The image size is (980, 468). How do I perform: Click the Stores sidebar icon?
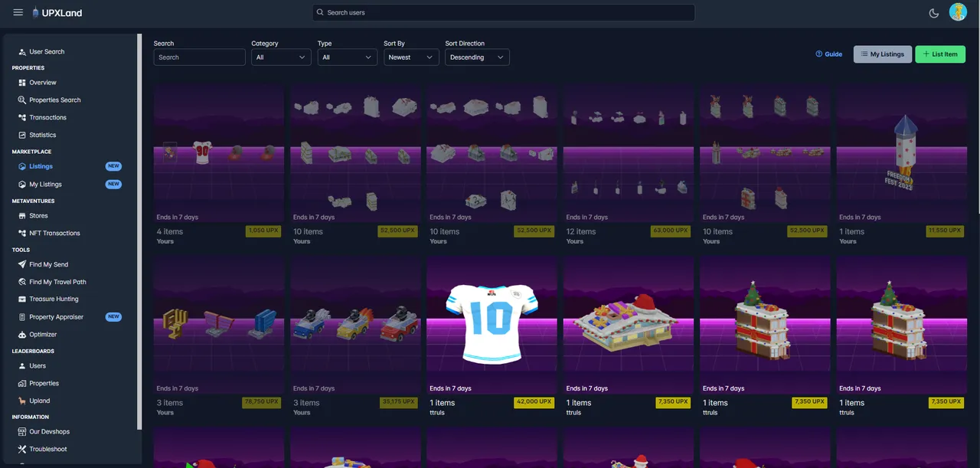(x=22, y=216)
